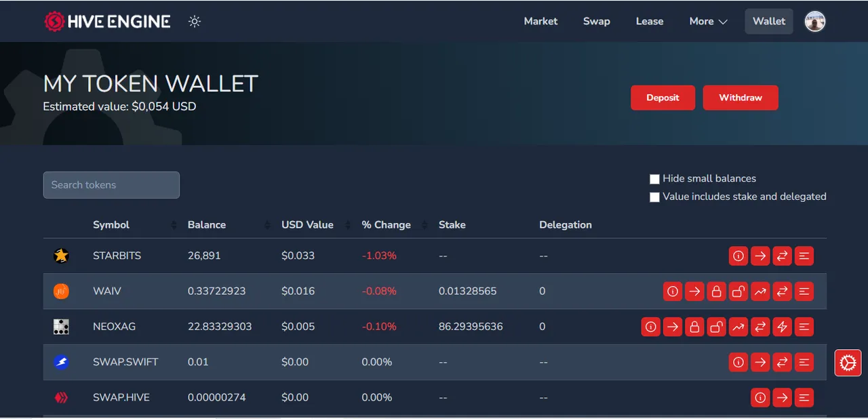The width and height of the screenshot is (868, 419).
Task: Click the NEOXAG dice token logo
Action: coord(61,327)
